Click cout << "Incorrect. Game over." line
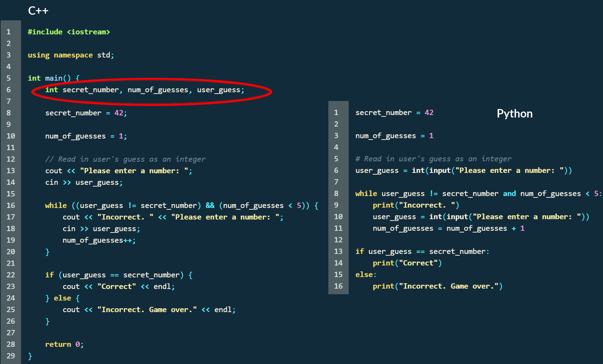The image size is (603, 364). point(149,309)
